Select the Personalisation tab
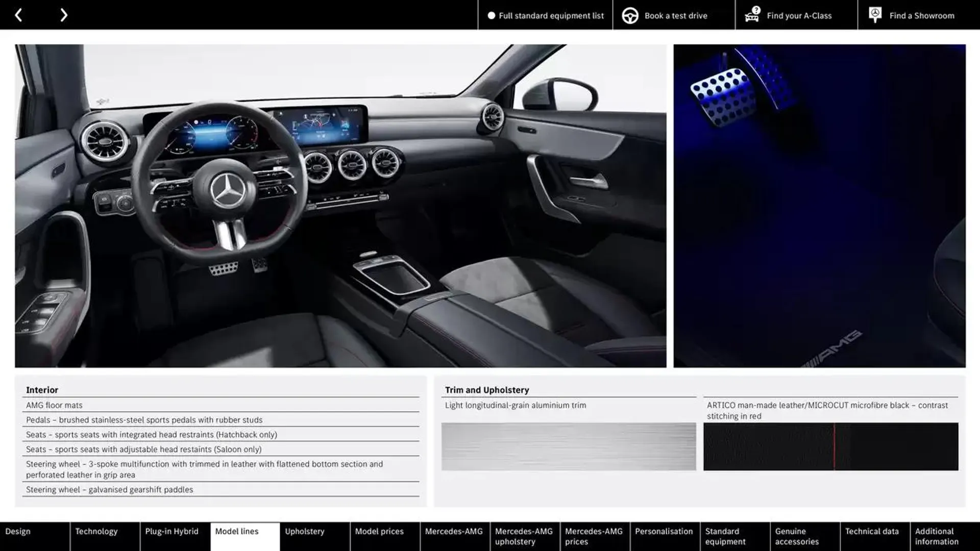Viewport: 980px width, 551px height. pyautogui.click(x=664, y=536)
